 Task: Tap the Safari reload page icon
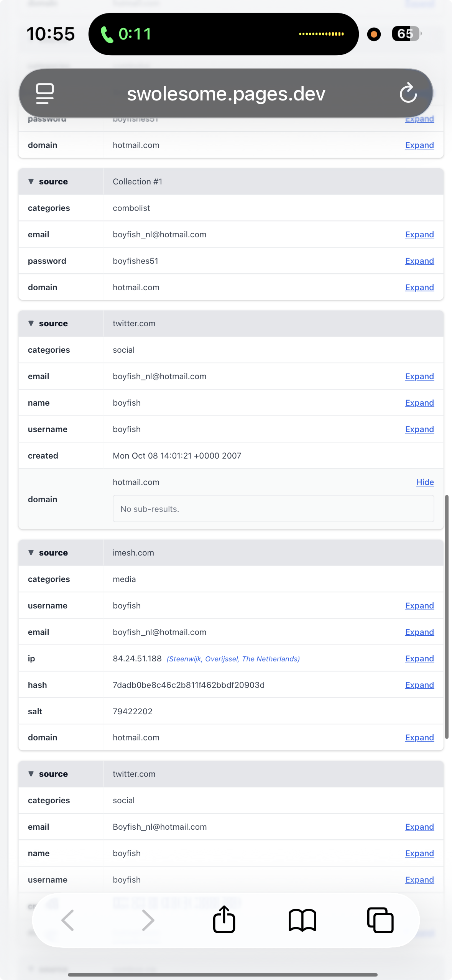tap(408, 93)
